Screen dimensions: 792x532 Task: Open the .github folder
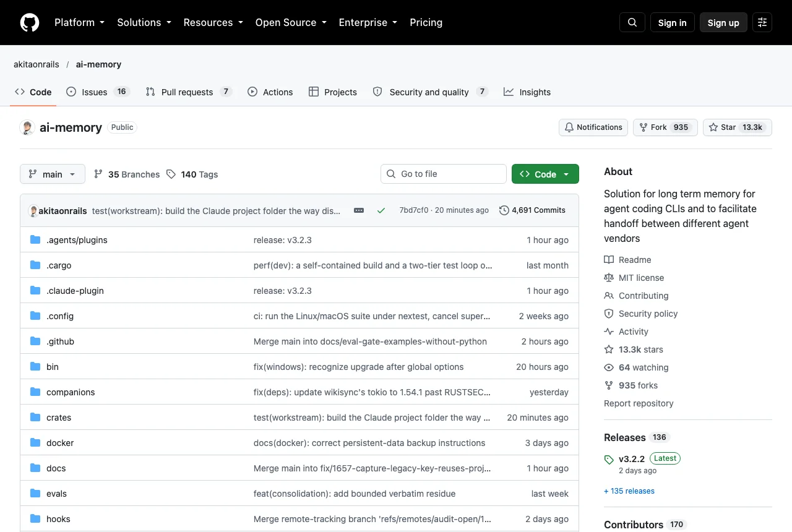(x=60, y=341)
